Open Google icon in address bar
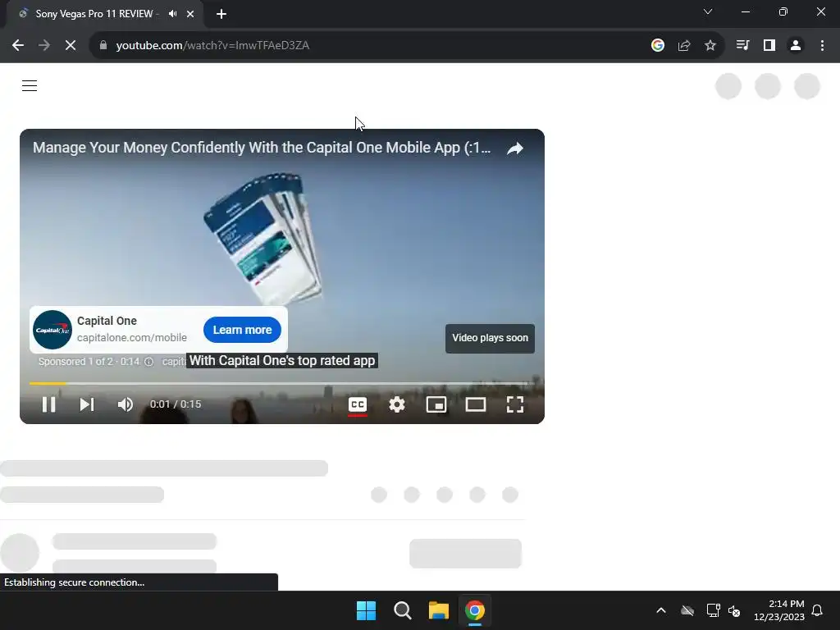This screenshot has width=840, height=630. pos(657,46)
